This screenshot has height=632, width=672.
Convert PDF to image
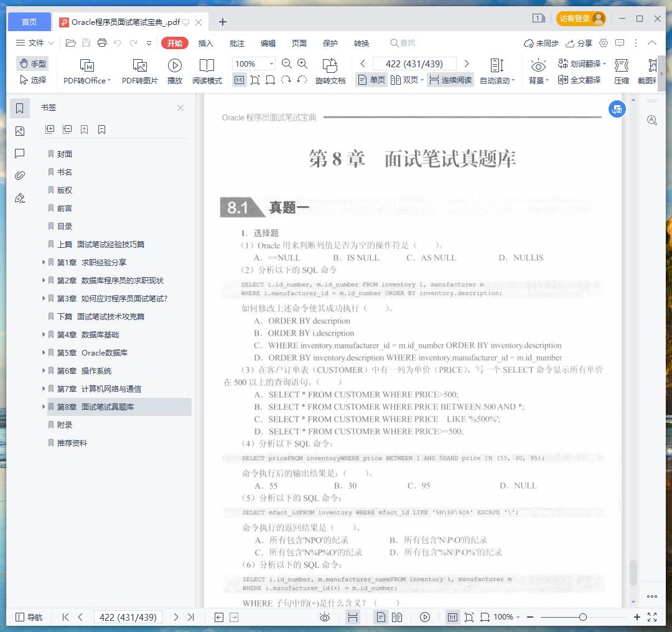click(140, 71)
